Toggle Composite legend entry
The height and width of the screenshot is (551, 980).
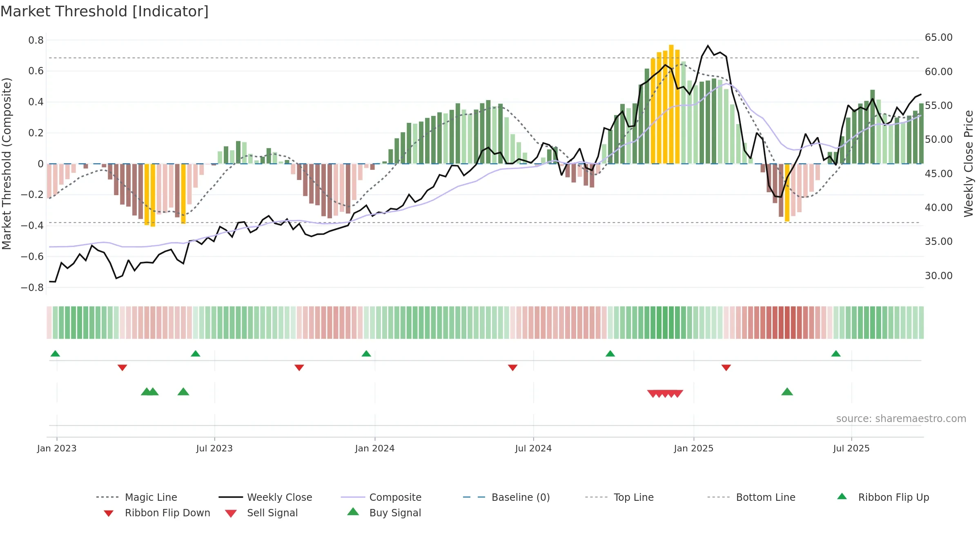click(381, 497)
